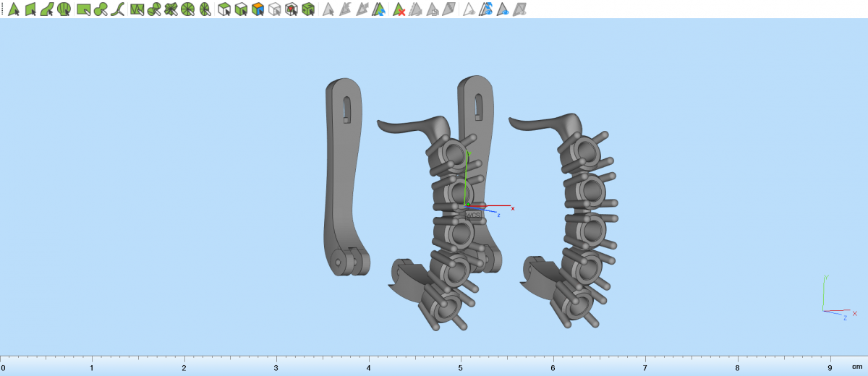Click the WCS label at origin

[473, 215]
